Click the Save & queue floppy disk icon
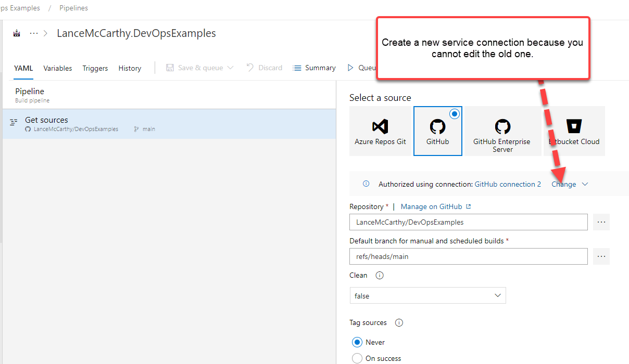 pos(170,68)
